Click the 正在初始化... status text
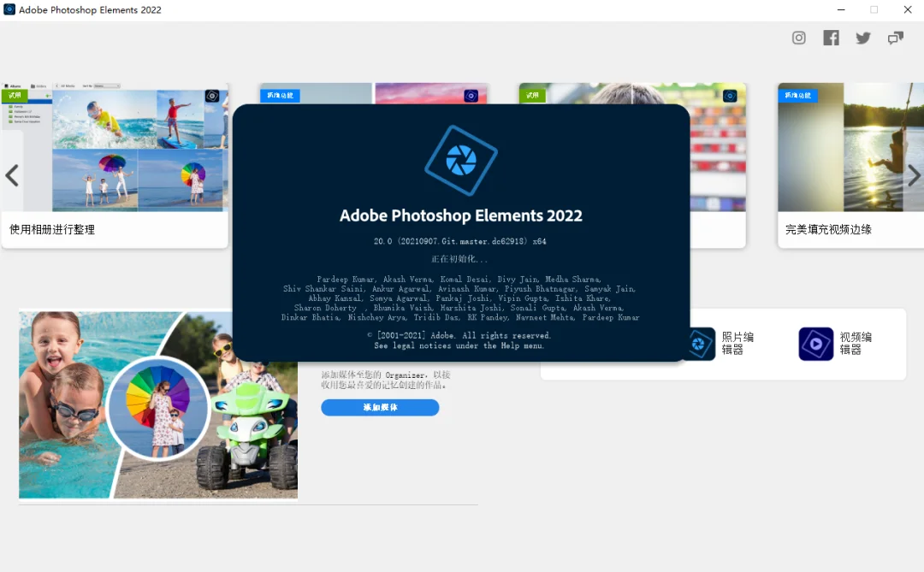The image size is (924, 572). click(x=459, y=259)
